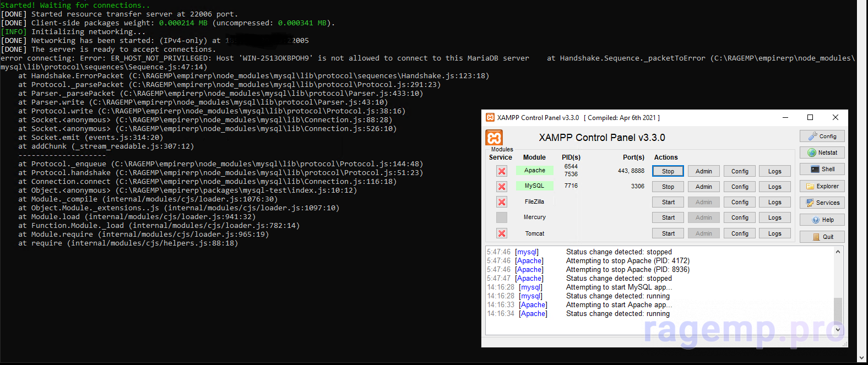Open the XAMPP Shell
This screenshot has width=868, height=365.
click(822, 169)
